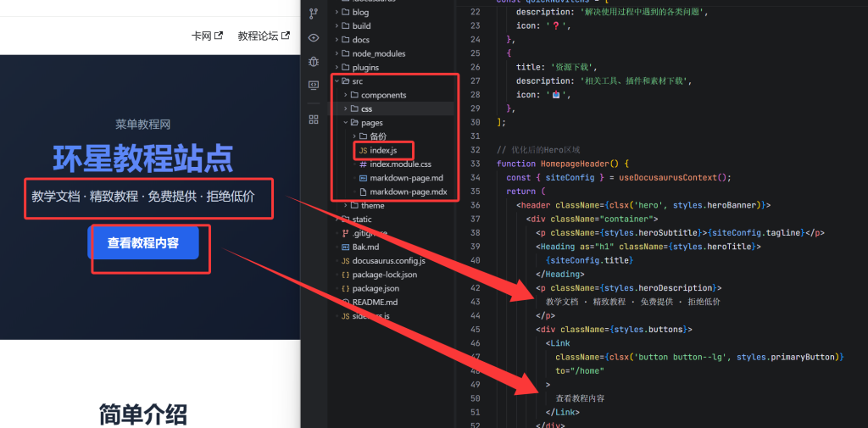Collapse the pages folder
Viewport: 868px width, 428px height.
(x=371, y=123)
